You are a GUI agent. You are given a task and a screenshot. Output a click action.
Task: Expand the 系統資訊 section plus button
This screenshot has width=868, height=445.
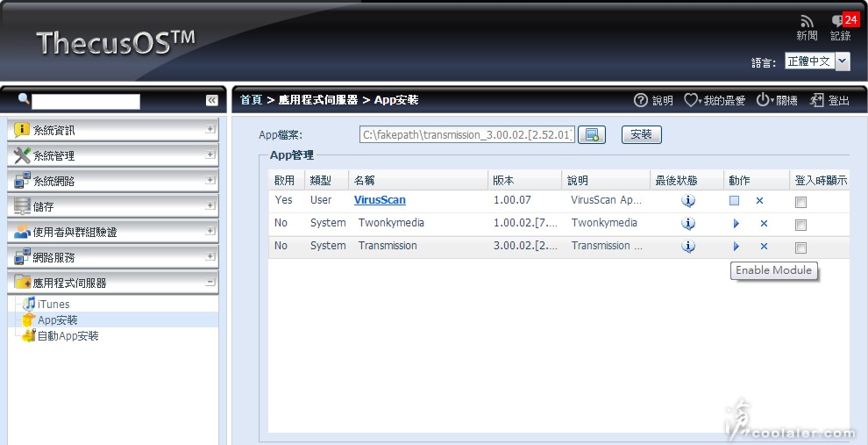pos(210,129)
